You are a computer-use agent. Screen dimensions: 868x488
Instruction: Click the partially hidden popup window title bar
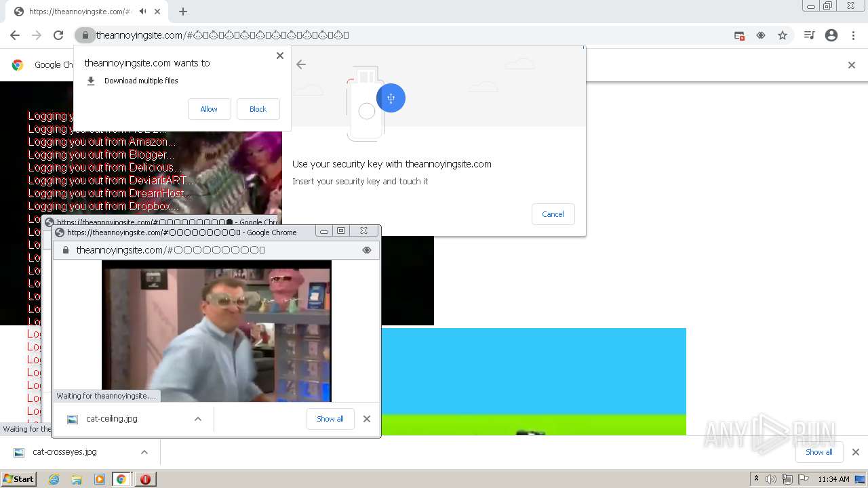click(161, 221)
